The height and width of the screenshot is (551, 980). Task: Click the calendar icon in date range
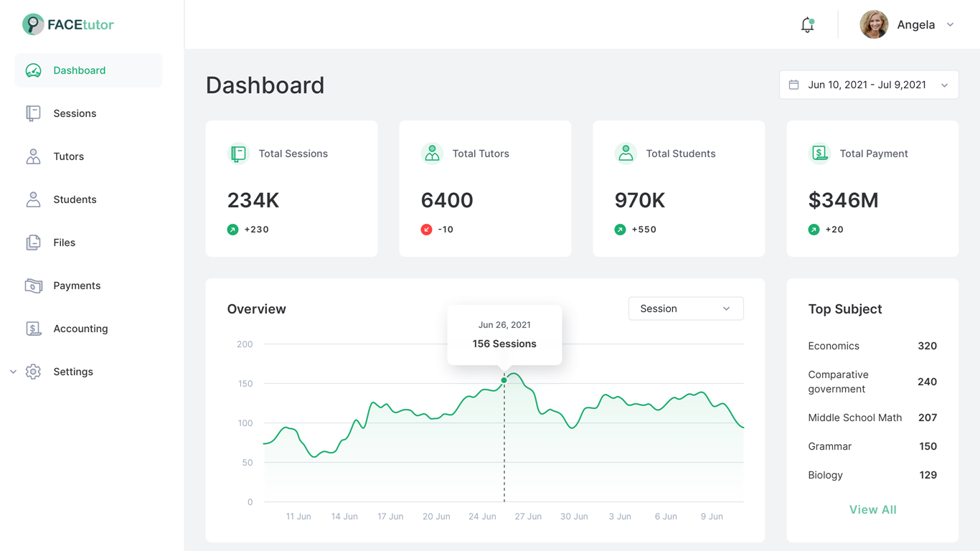[x=793, y=85]
